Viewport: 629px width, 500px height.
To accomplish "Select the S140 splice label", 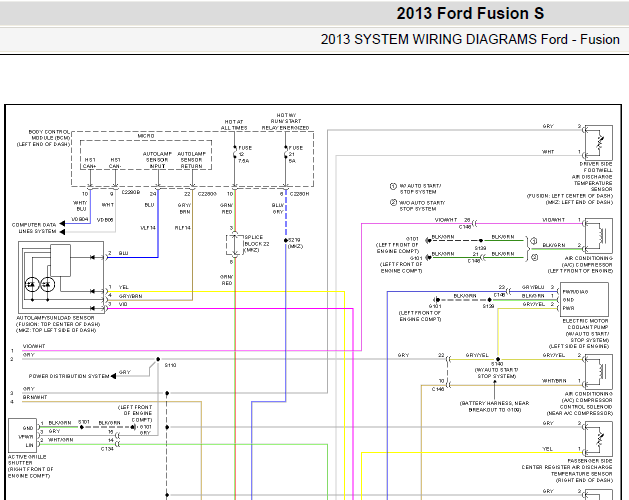I will pos(497,364).
